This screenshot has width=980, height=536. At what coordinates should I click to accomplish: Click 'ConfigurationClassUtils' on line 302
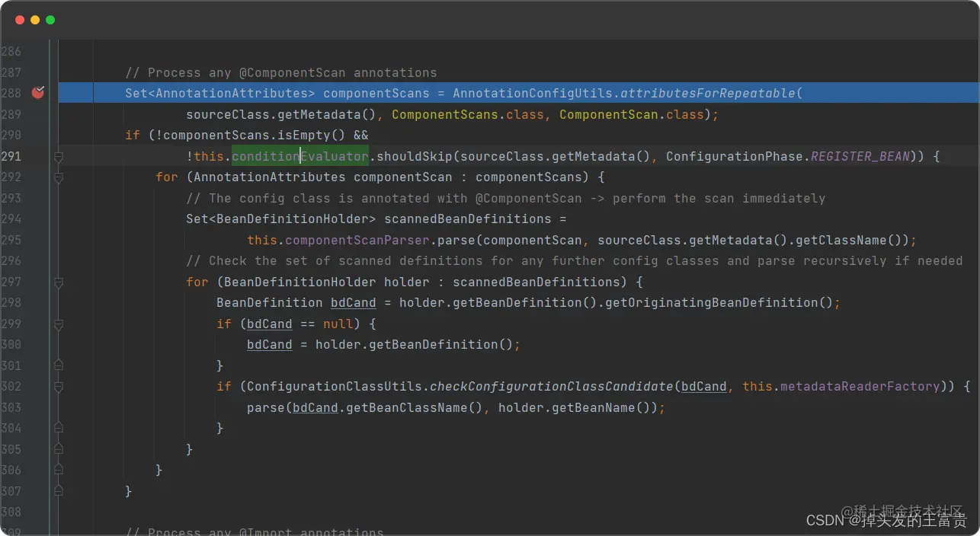pyautogui.click(x=335, y=387)
